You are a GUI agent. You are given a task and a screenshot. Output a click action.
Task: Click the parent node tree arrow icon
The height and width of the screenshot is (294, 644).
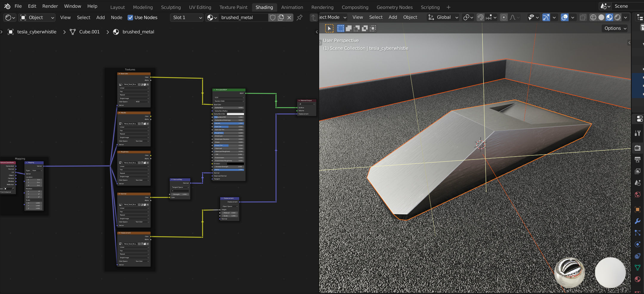pos(313,18)
